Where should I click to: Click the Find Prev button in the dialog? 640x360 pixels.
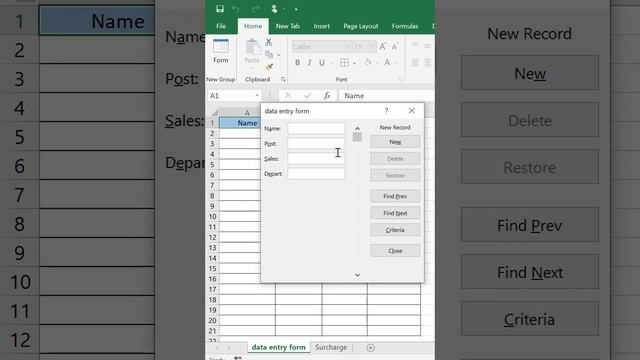click(395, 196)
